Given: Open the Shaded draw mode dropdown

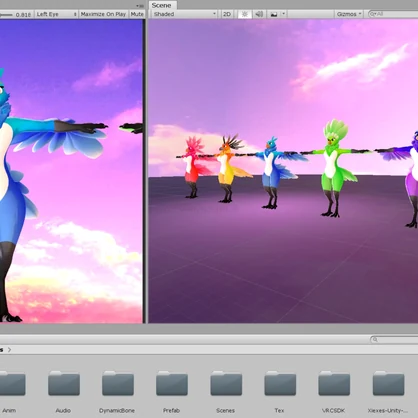Looking at the screenshot, I should pos(184,14).
